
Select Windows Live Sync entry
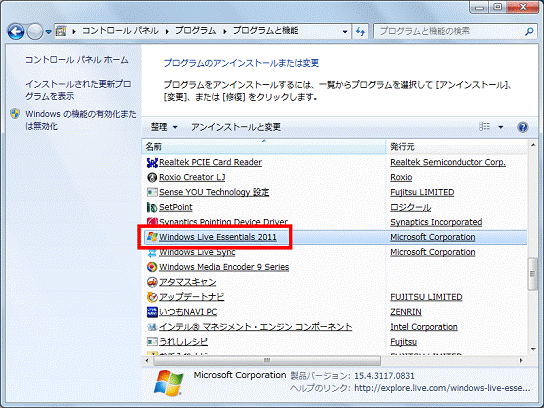pyautogui.click(x=197, y=252)
